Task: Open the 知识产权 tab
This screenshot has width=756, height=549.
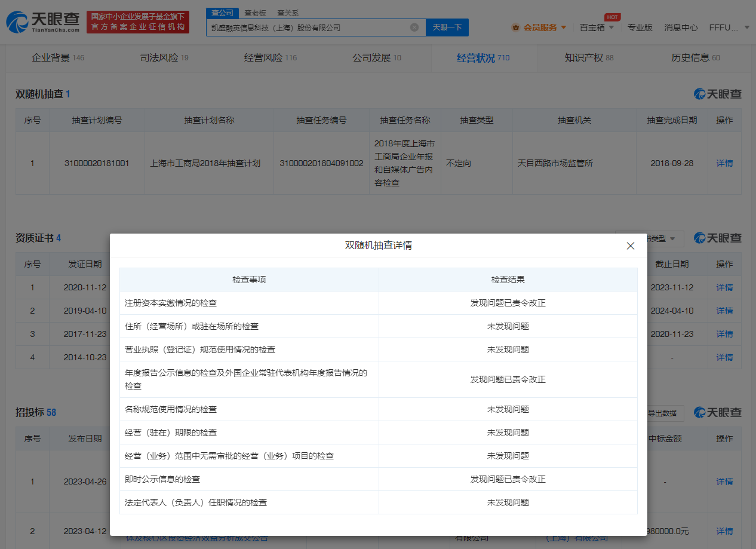Action: click(589, 58)
